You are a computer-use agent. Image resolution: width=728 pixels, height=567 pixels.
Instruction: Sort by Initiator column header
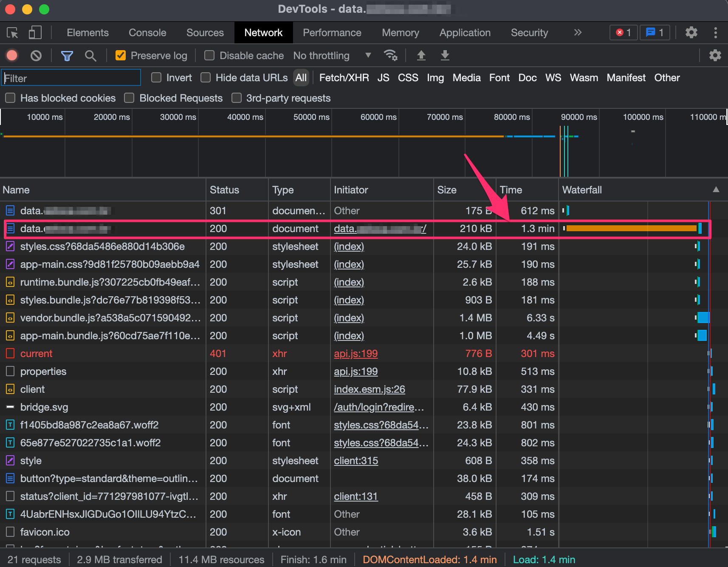point(382,190)
